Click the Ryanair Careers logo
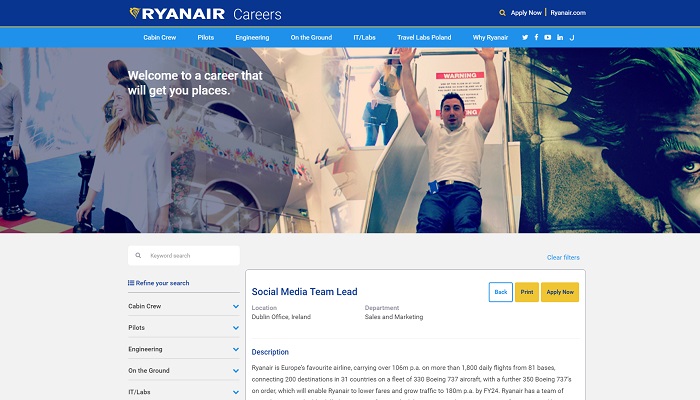 pos(206,14)
